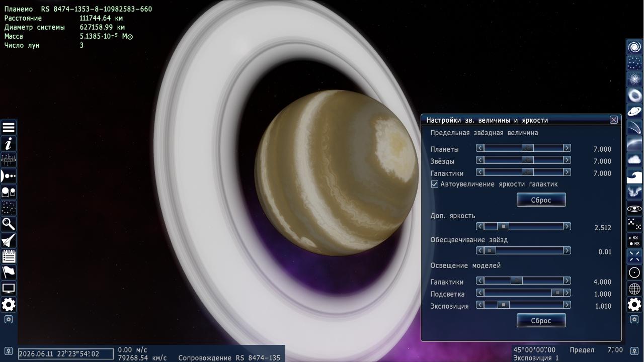The height and width of the screenshot is (362, 644).
Task: Click the Масса info row
Action: point(68,36)
